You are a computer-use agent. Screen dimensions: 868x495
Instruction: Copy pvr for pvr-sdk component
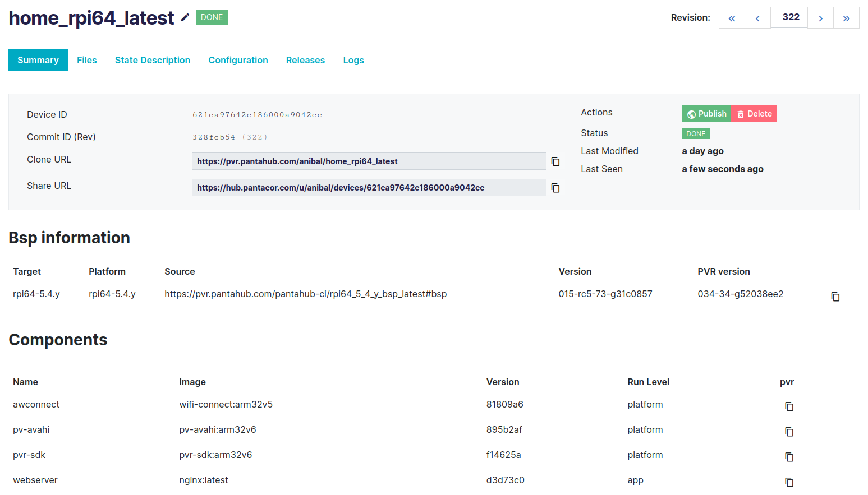789,457
